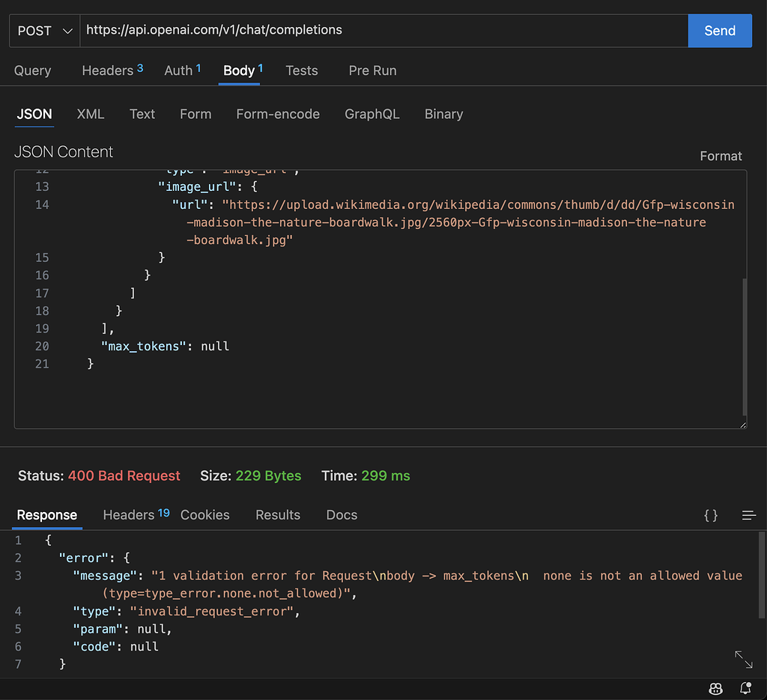Click the request URL input field
Viewport: 767px width, 700px height.
click(382, 31)
